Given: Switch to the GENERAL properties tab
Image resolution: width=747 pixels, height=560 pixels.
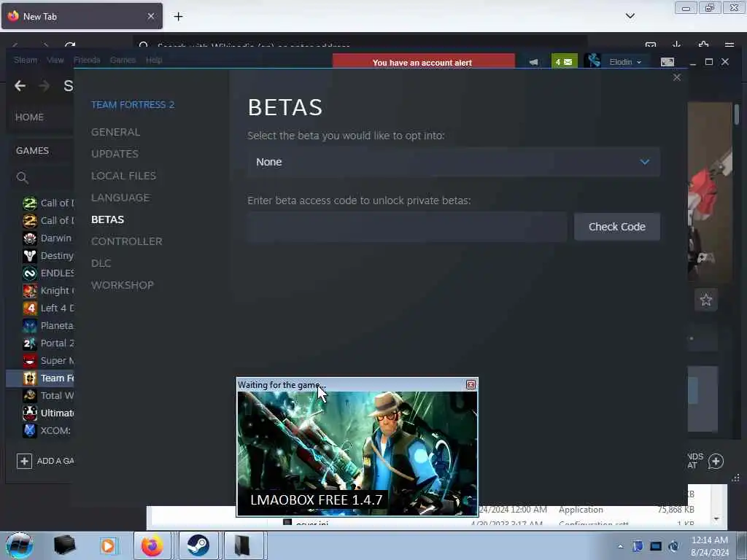Looking at the screenshot, I should (x=116, y=132).
